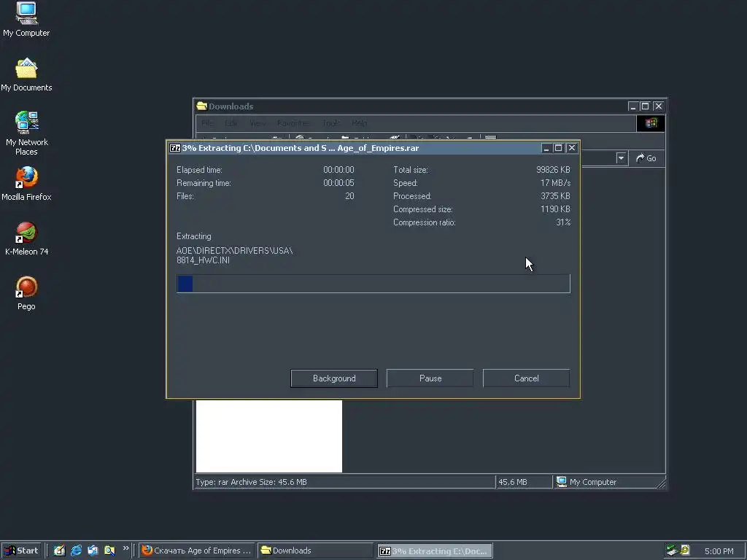Open the address bar dropdown in the Downloads window
Screen dimensions: 747x560
(x=621, y=158)
